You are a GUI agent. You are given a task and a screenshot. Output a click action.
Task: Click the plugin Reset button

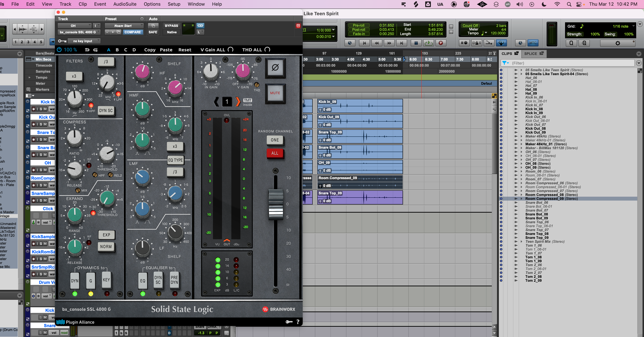[185, 50]
